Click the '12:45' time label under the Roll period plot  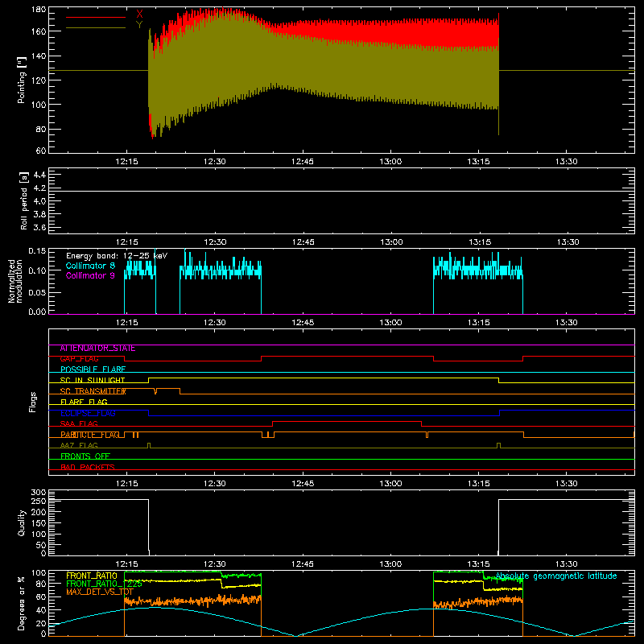(x=303, y=242)
